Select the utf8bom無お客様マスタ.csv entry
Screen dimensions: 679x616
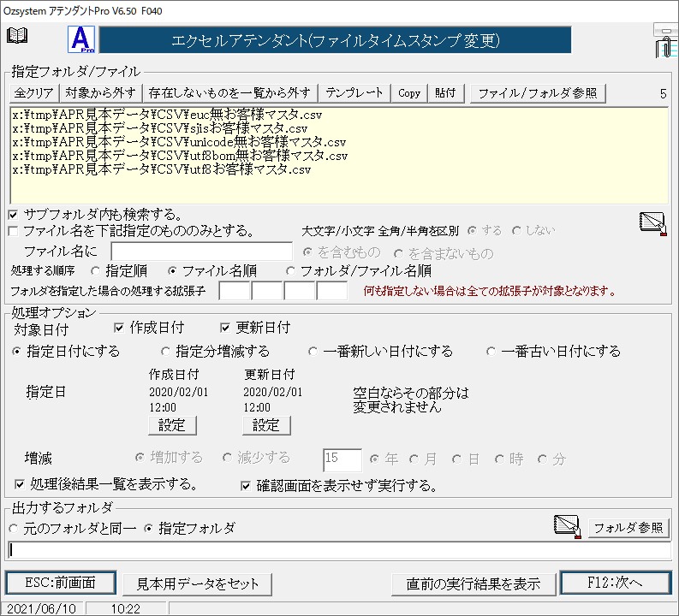click(180, 156)
